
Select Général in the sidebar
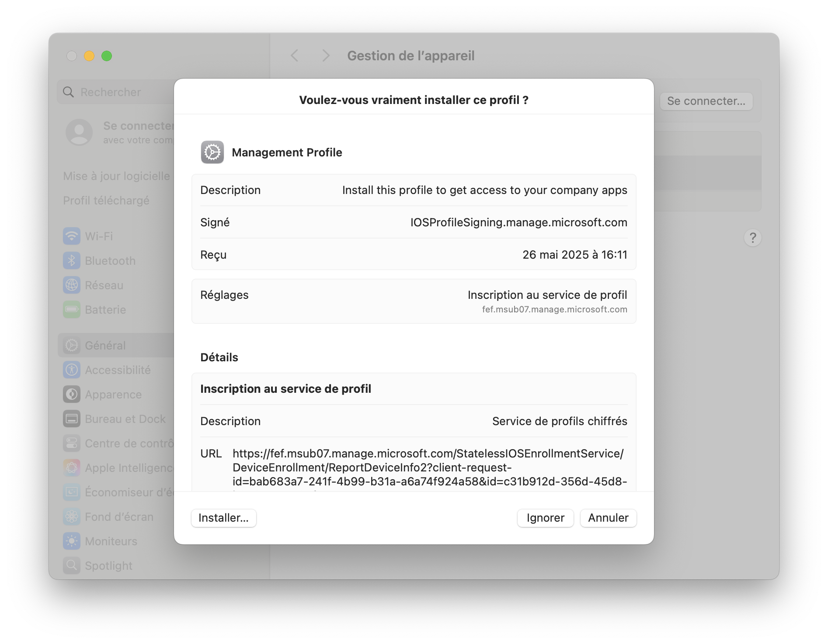click(106, 346)
